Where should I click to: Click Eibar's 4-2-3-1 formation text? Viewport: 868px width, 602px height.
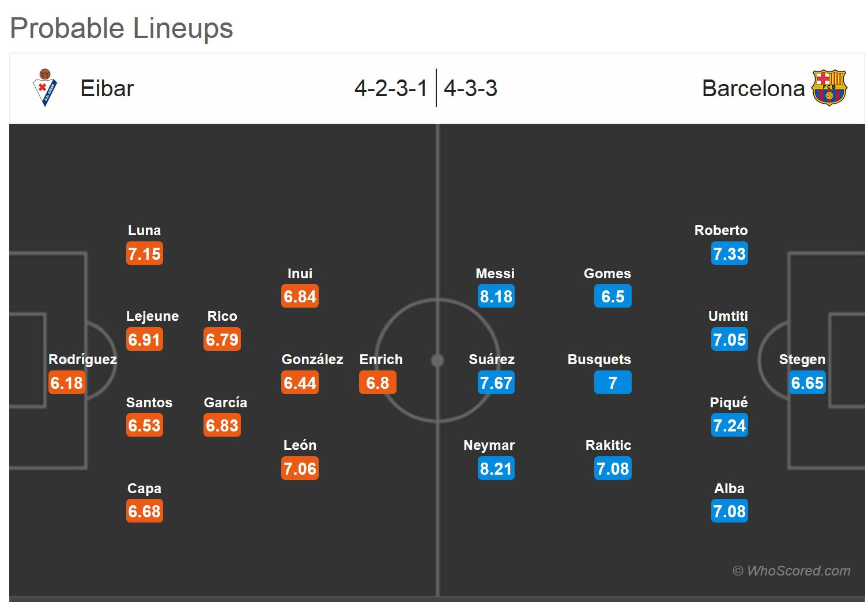(391, 89)
